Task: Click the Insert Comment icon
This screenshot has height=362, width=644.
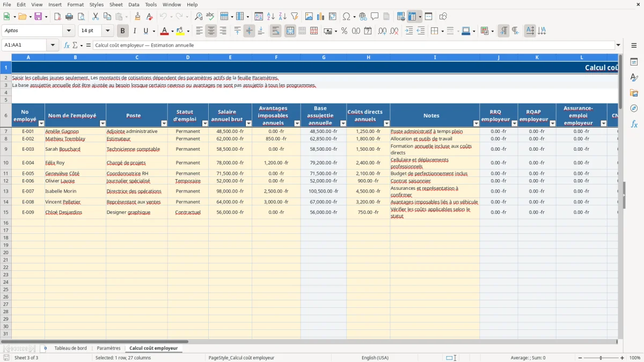Action: point(375,17)
